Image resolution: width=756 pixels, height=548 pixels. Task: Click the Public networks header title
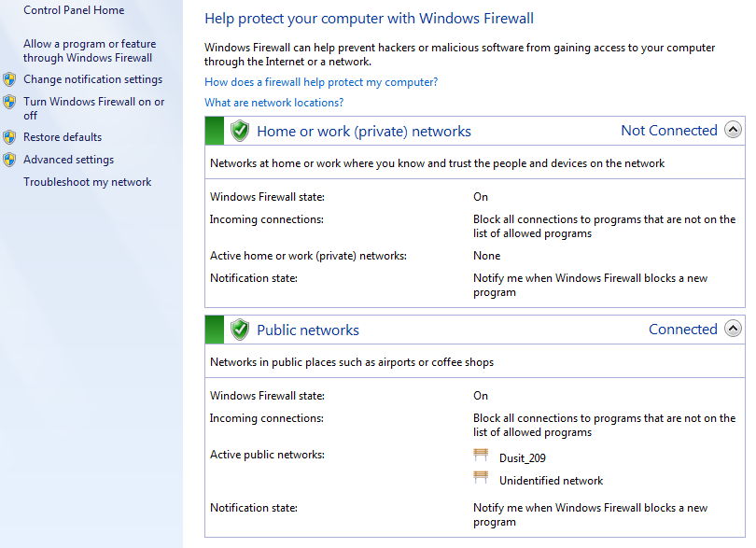(x=308, y=330)
